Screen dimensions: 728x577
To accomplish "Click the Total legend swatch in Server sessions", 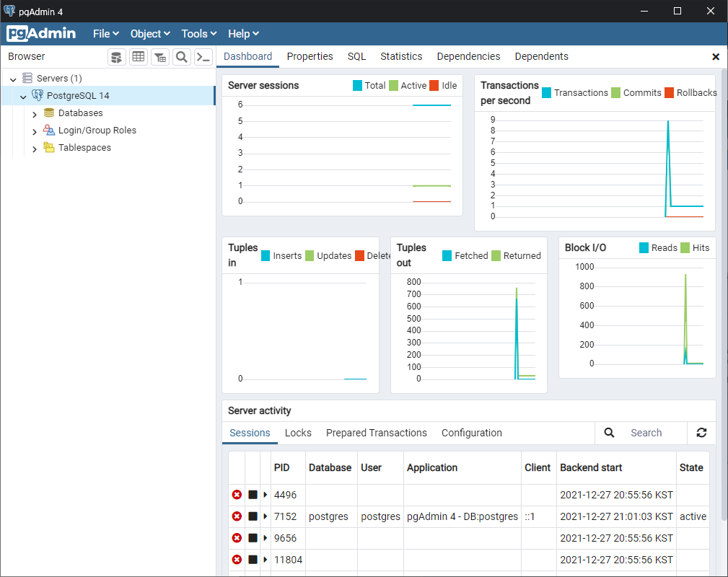I will [x=357, y=85].
